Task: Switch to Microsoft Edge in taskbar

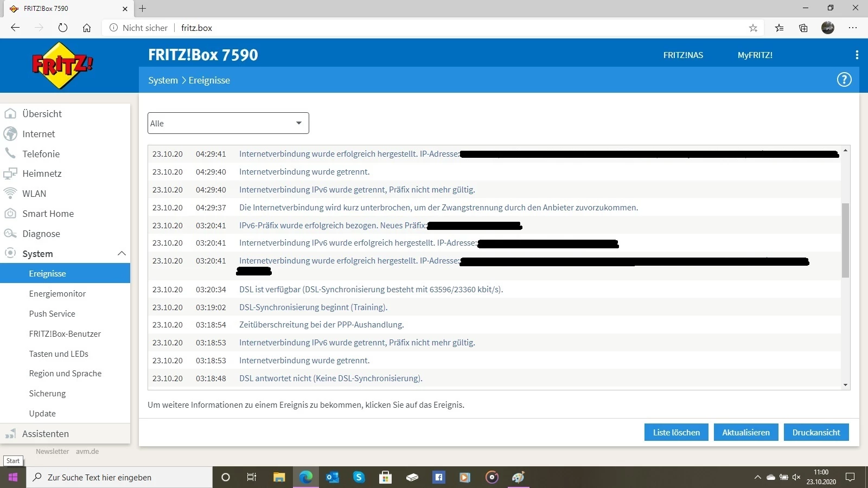Action: click(306, 477)
